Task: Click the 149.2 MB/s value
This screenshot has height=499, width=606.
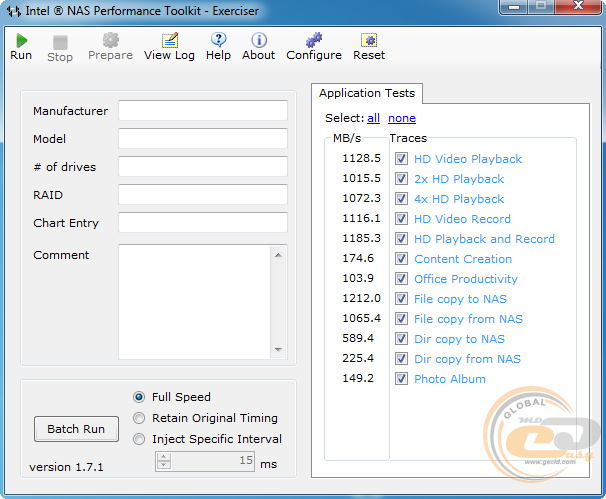Action: tap(358, 378)
